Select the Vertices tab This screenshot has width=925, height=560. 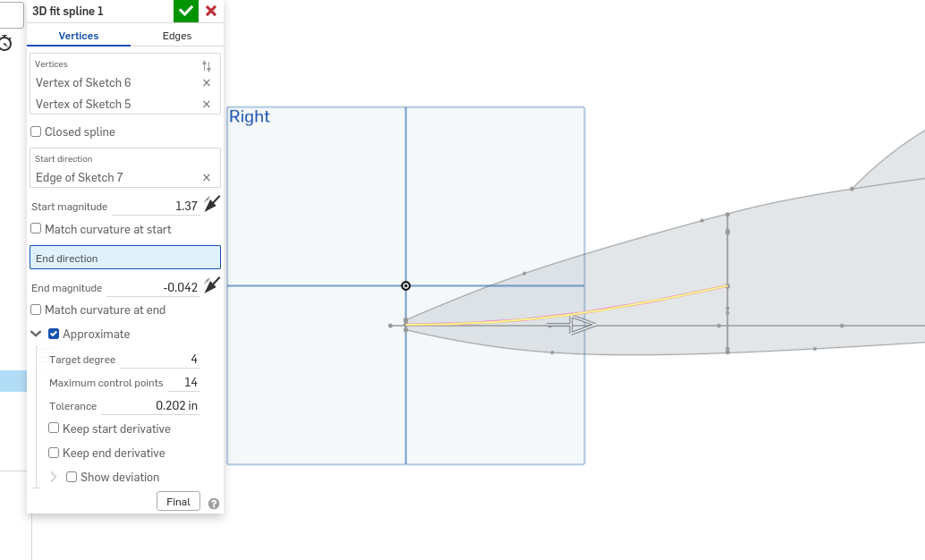79,36
